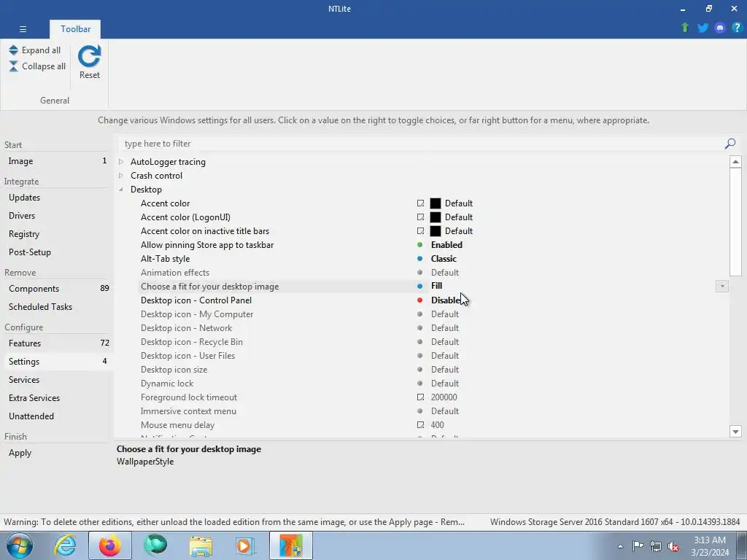Toggle Dynamic lock Default value
Image resolution: width=747 pixels, height=560 pixels.
click(445, 384)
